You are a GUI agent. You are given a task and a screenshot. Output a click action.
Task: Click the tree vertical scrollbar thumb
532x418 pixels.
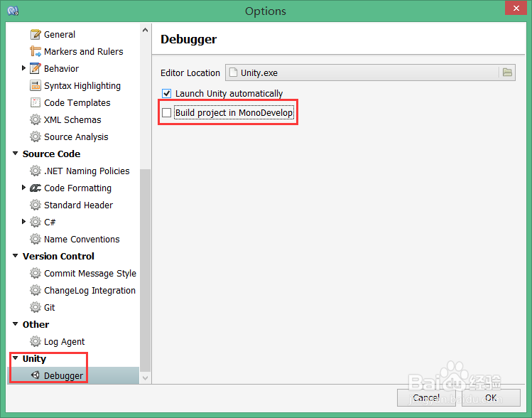tap(145, 270)
